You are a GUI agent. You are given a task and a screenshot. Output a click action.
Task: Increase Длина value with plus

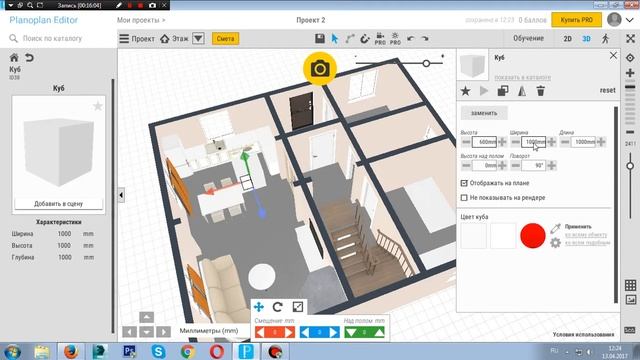pos(601,142)
